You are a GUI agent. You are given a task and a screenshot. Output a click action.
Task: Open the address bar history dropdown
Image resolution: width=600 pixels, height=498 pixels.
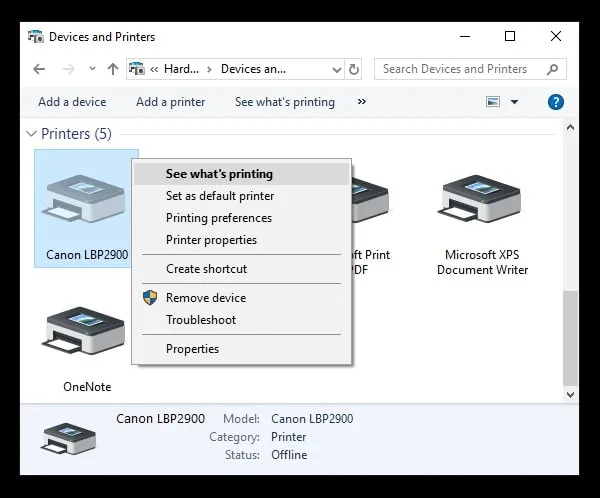(x=335, y=70)
